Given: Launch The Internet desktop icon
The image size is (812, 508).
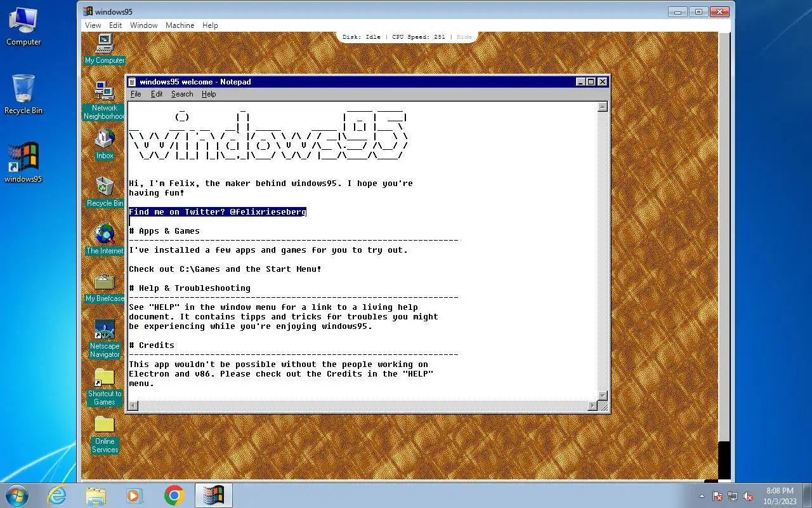Looking at the screenshot, I should [105, 239].
